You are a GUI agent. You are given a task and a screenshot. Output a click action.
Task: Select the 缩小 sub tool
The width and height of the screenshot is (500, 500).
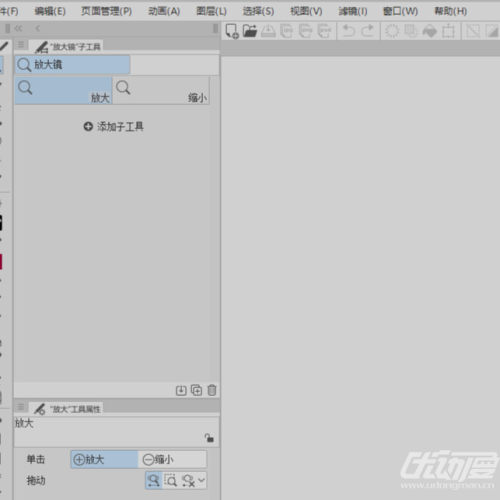click(161, 91)
